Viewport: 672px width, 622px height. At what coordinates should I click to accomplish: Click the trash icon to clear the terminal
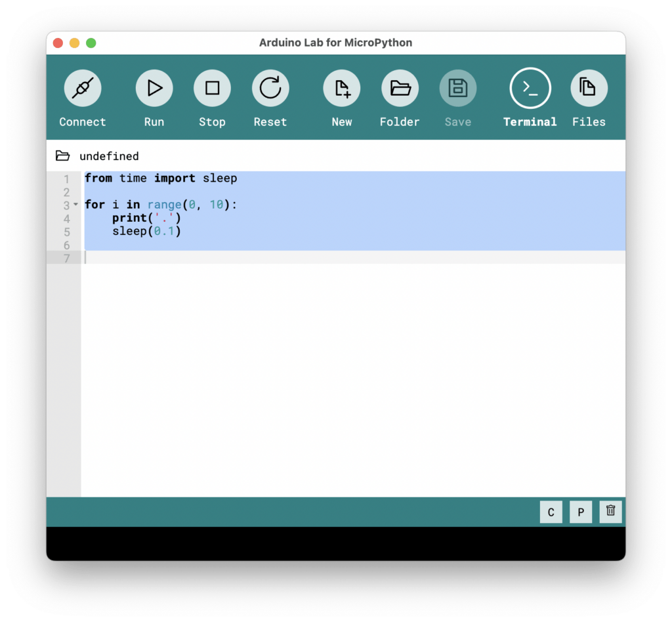(610, 512)
